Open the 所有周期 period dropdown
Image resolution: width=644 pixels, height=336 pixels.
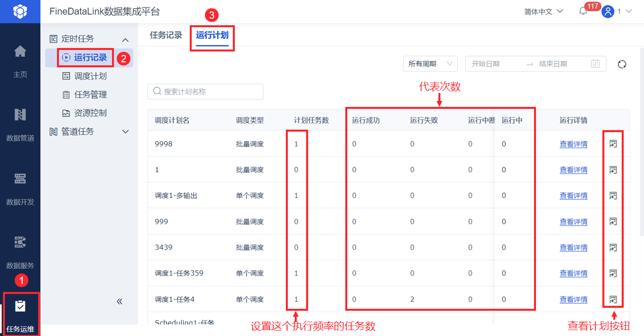(430, 64)
